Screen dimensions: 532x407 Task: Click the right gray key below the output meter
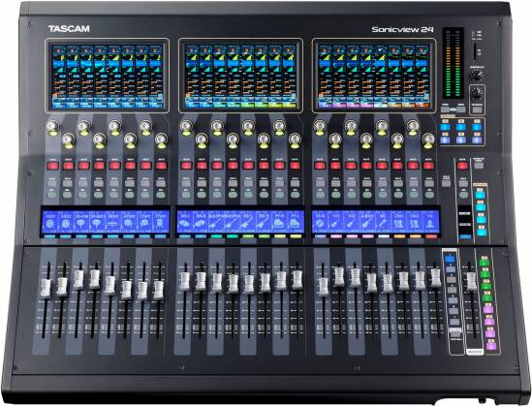(x=461, y=110)
